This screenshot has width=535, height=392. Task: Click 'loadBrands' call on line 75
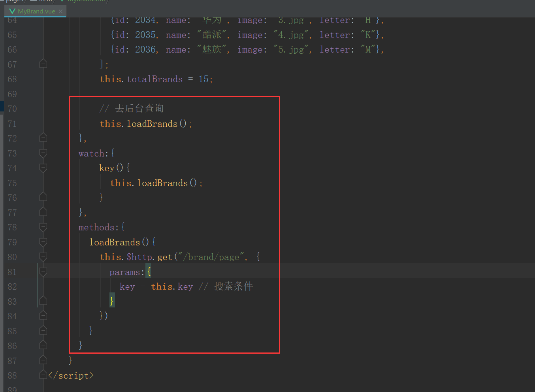(x=162, y=183)
